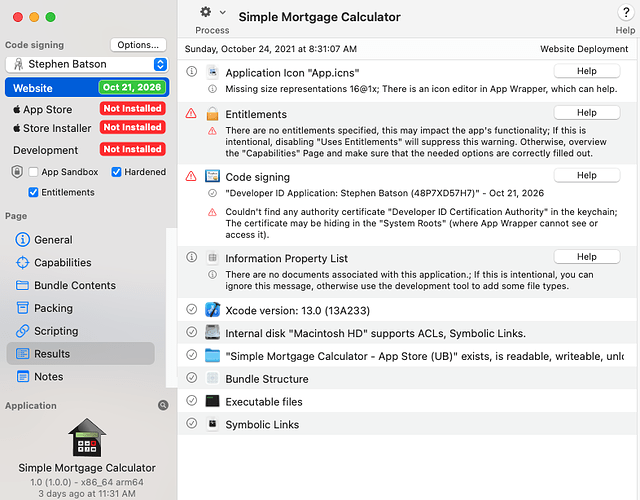Screen dimensions: 640x500
Task: Click the Information Property List icon
Action: 212,258
